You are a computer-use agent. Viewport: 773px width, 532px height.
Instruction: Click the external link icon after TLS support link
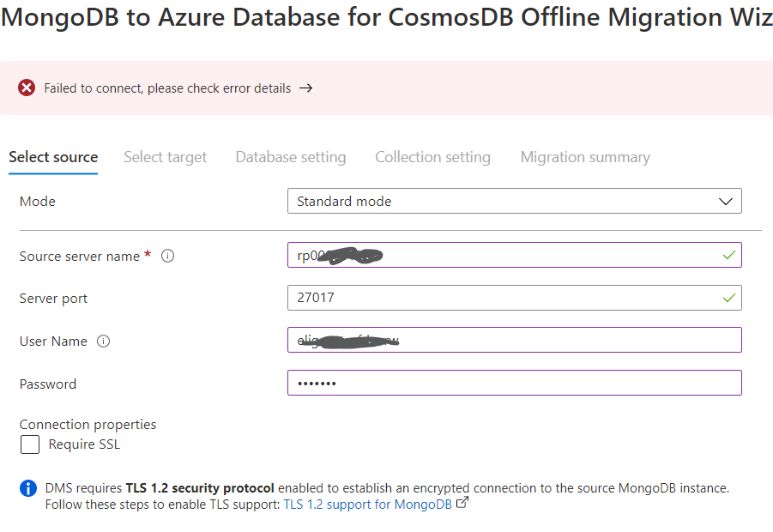point(462,504)
